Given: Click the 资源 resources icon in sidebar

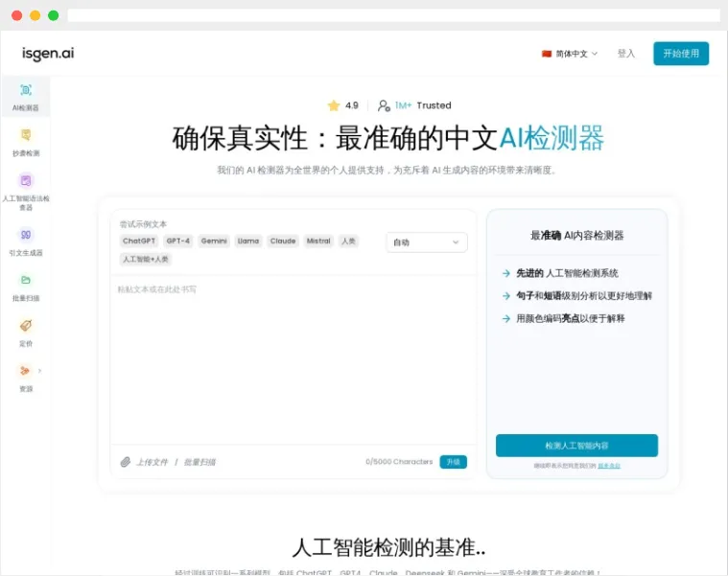Looking at the screenshot, I should (25, 371).
